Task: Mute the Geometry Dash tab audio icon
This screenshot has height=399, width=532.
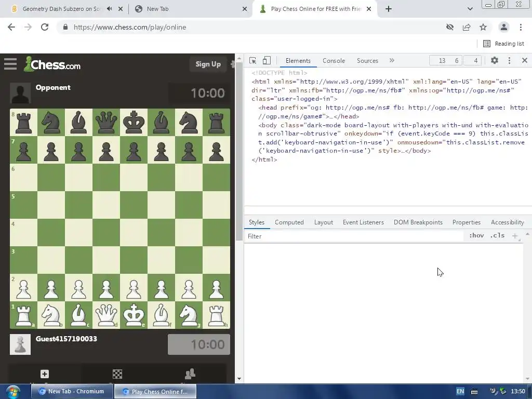Action: click(109, 9)
